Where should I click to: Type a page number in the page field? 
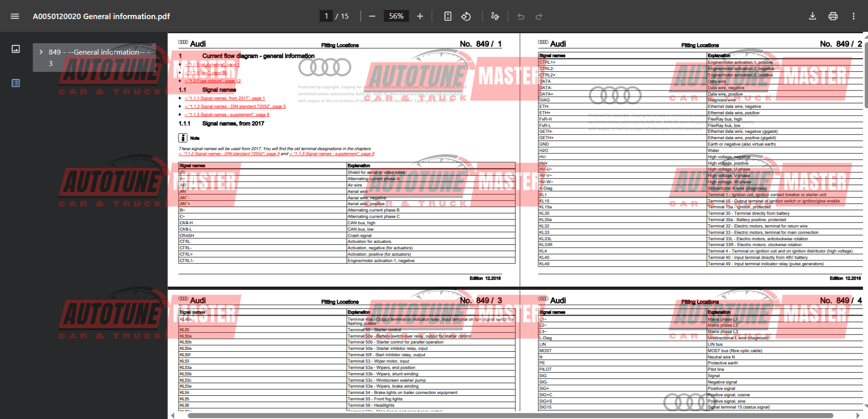[326, 16]
